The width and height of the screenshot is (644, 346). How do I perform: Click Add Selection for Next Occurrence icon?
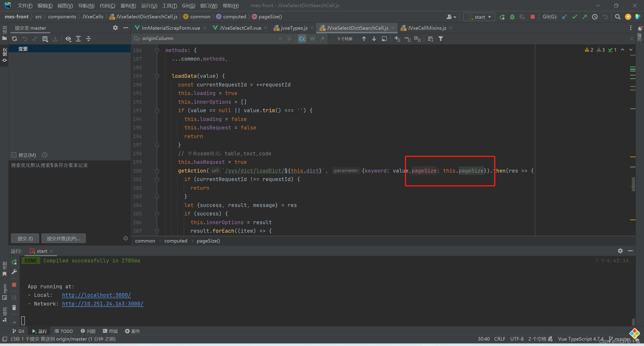[x=397, y=39]
